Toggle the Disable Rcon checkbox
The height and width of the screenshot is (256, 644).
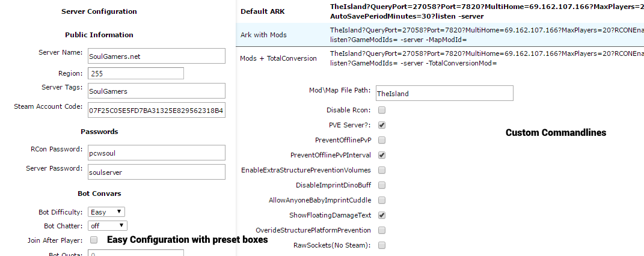pos(382,111)
